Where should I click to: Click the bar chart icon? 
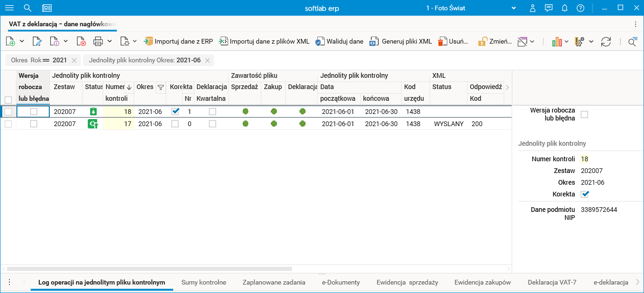[557, 42]
